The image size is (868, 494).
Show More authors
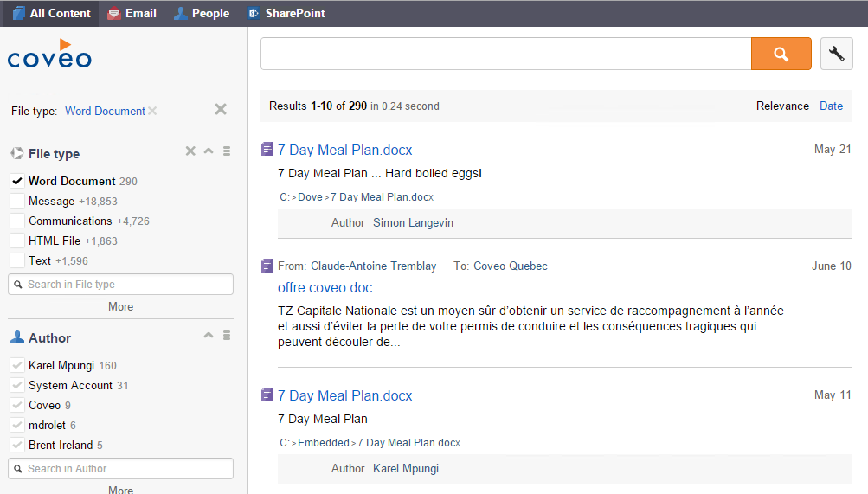(120, 489)
